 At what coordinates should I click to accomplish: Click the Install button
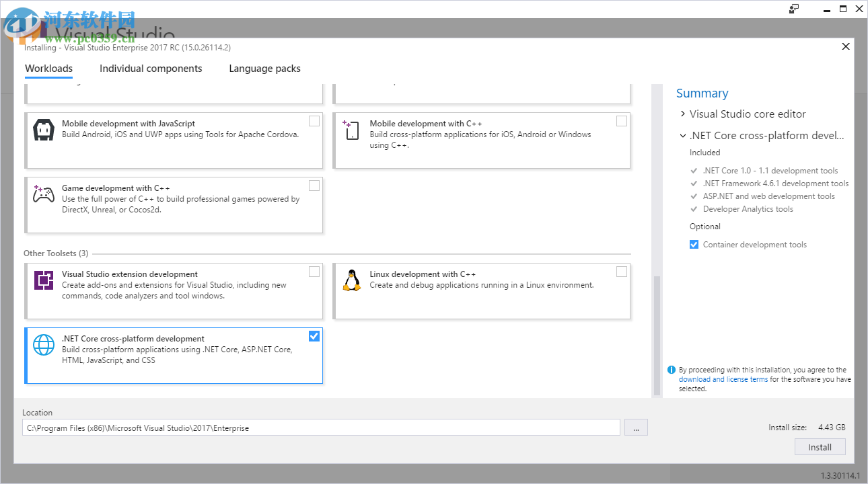coord(820,447)
